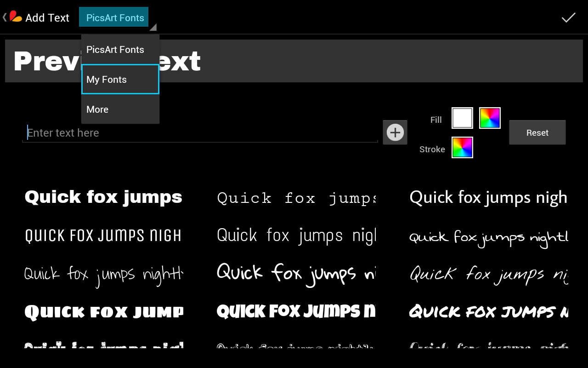Tap the Preview Text display area
Viewport: 588px width, 368px height.
(294, 61)
